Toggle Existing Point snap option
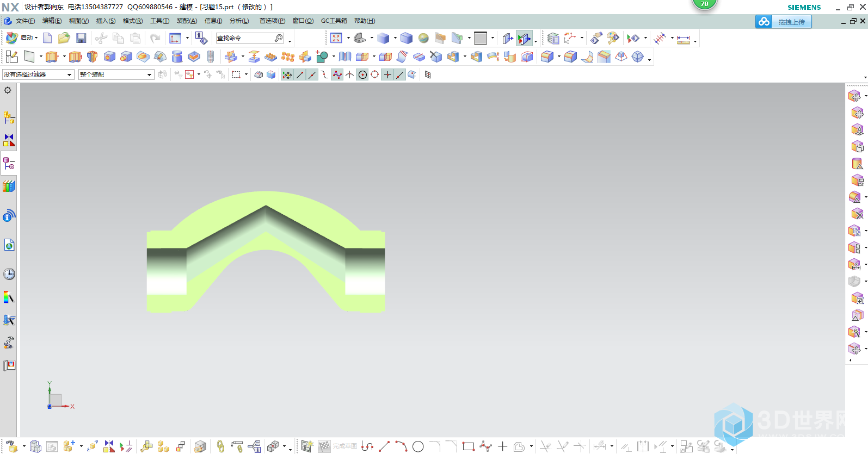This screenshot has height=454, width=868. click(387, 74)
